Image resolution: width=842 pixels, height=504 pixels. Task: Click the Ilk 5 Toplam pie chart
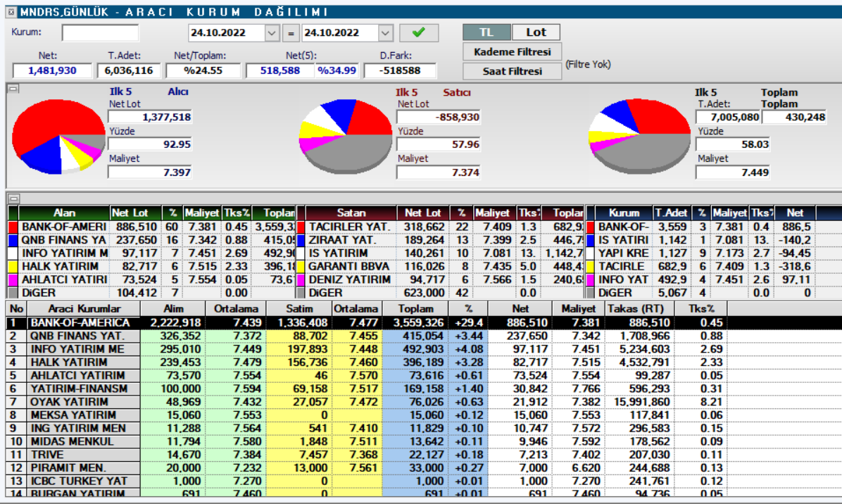(639, 137)
